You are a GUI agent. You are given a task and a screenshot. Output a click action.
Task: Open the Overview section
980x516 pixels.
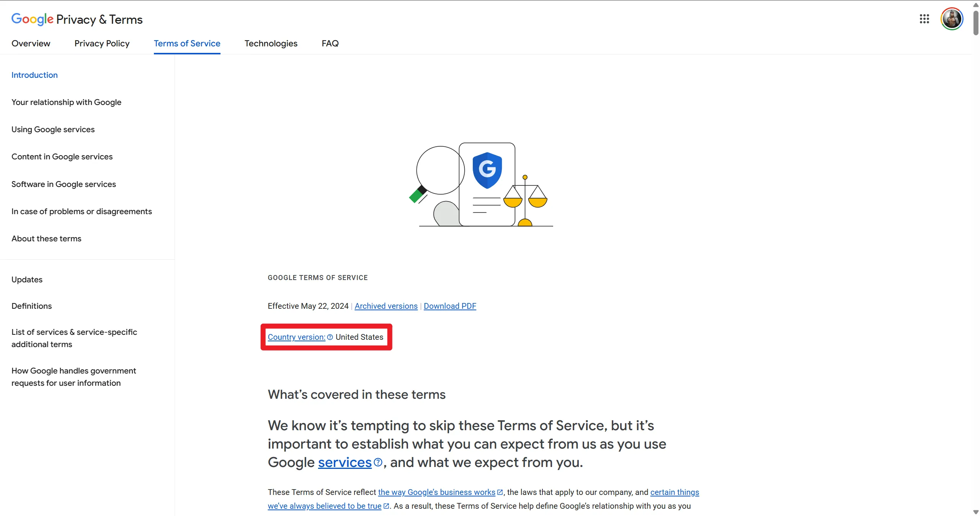[31, 43]
